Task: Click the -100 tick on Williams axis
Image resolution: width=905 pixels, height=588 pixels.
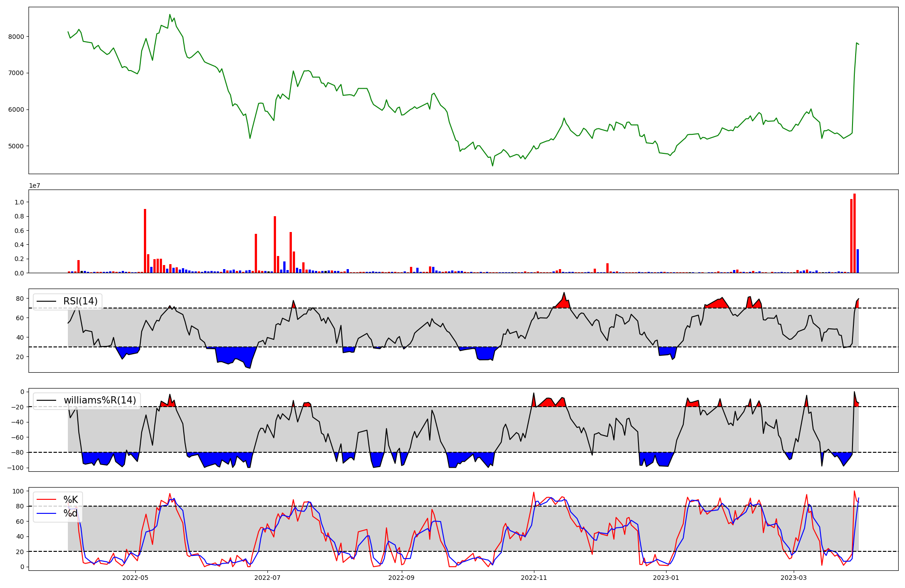Action: (x=16, y=468)
